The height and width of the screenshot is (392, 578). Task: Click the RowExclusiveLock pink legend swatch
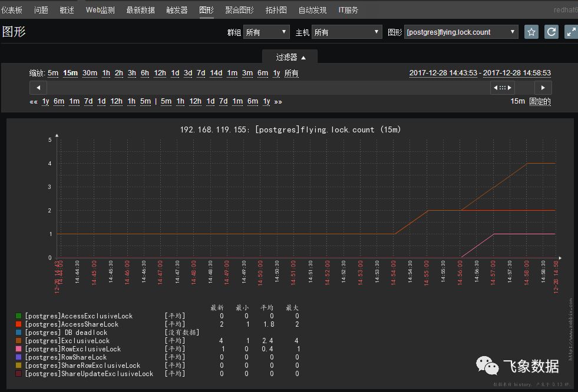[x=19, y=349]
